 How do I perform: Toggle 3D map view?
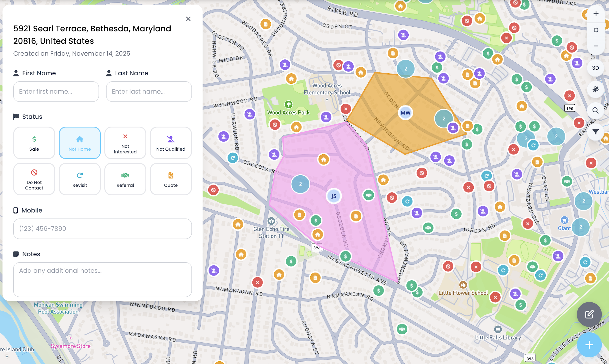coord(595,68)
